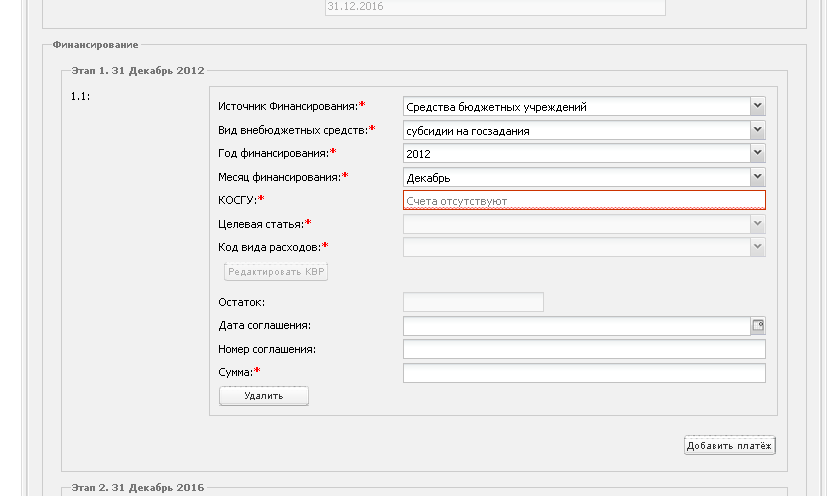838x496 pixels.
Task: Open Месяц финансирования dropdown arrow
Action: pos(757,177)
